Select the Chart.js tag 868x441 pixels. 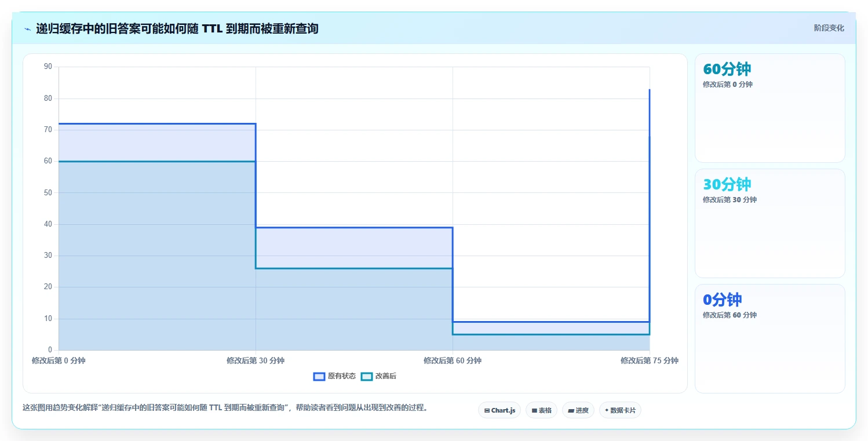pyautogui.click(x=499, y=410)
